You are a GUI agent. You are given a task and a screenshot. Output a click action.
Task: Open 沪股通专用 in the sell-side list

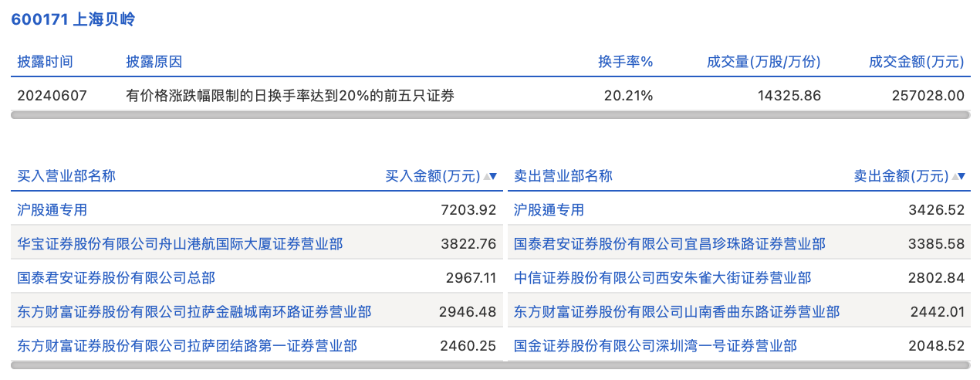(549, 210)
